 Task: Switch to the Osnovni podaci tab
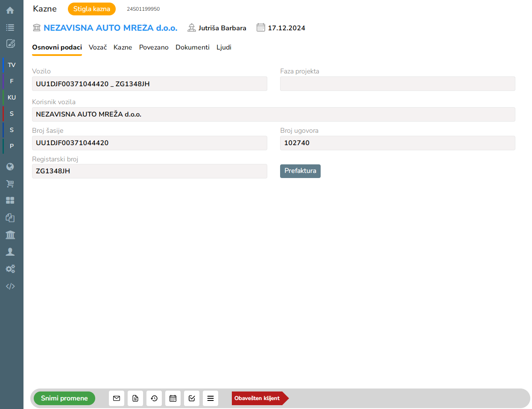[x=57, y=47]
